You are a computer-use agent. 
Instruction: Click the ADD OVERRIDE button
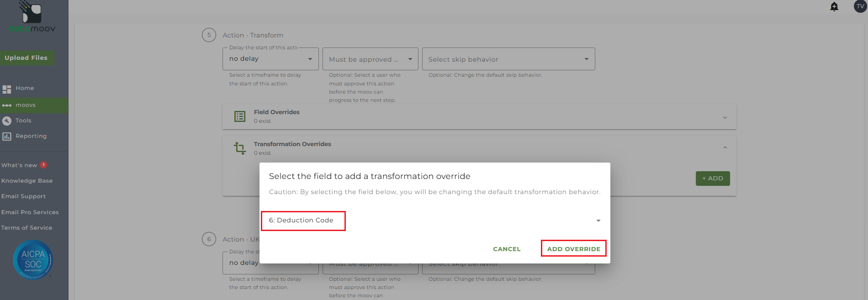coord(573,249)
